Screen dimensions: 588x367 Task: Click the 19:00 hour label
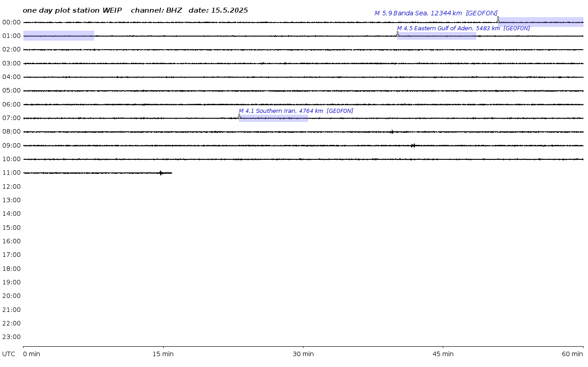11,282
